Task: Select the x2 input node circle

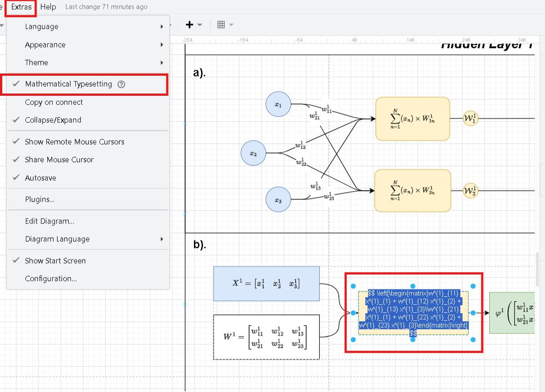Action: [253, 153]
